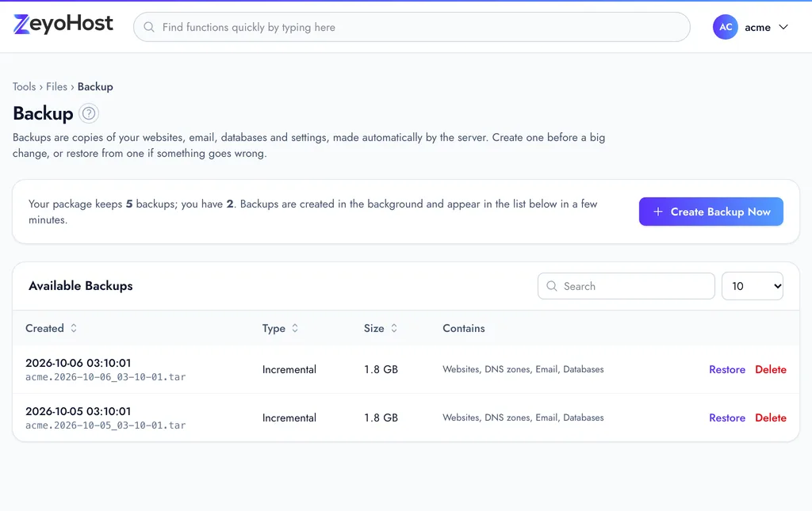
Task: Click the AC account avatar
Action: [x=725, y=27]
